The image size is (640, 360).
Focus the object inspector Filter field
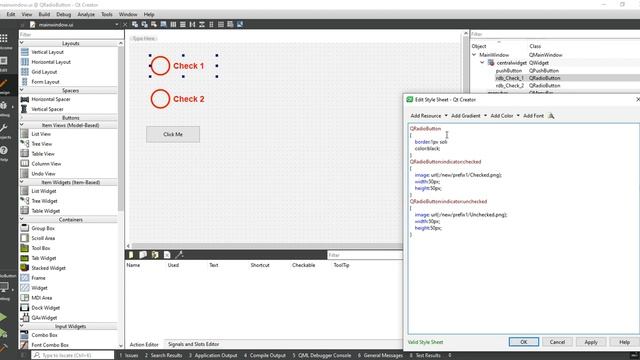click(x=555, y=34)
